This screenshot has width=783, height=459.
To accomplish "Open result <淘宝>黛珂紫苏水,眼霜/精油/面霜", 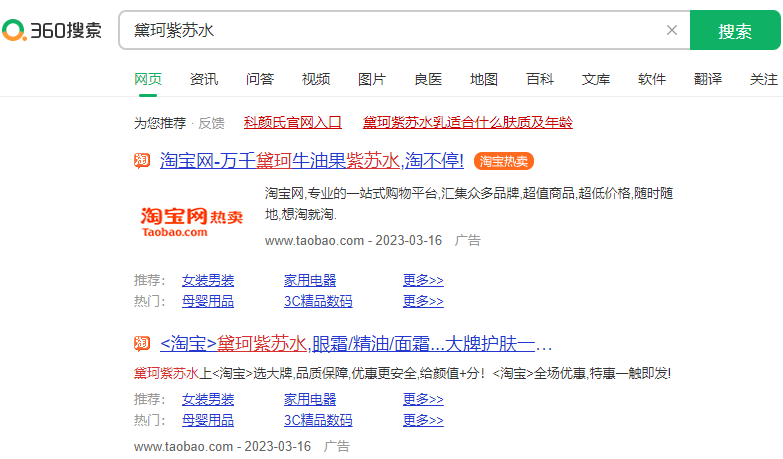I will click(356, 344).
